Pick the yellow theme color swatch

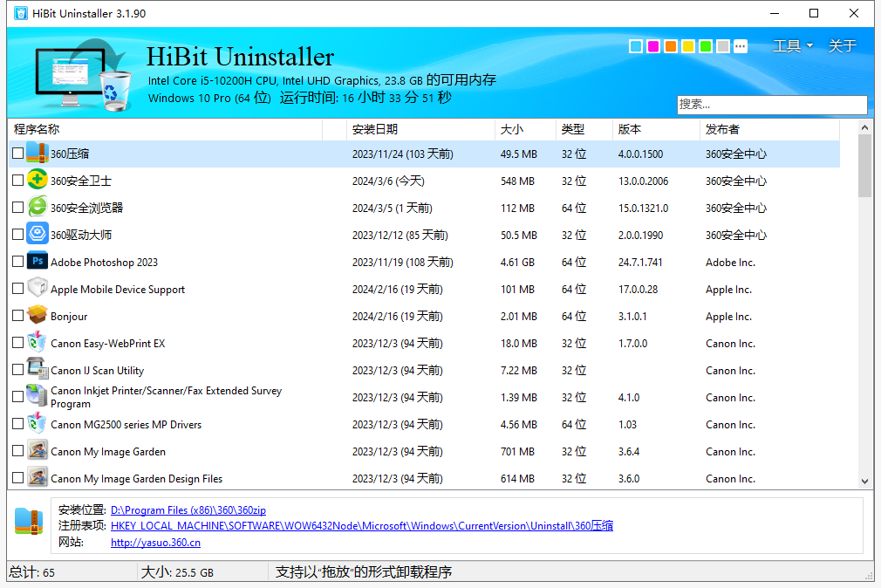[688, 46]
